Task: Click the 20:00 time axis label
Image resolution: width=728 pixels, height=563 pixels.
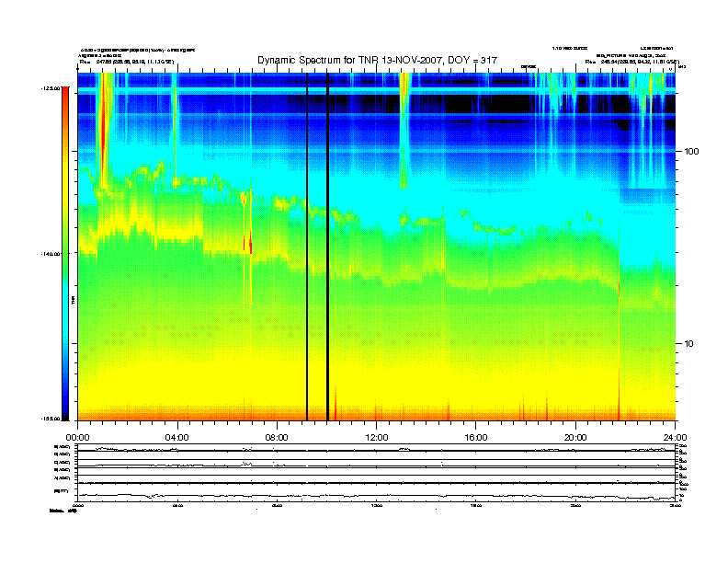Action: tap(575, 438)
